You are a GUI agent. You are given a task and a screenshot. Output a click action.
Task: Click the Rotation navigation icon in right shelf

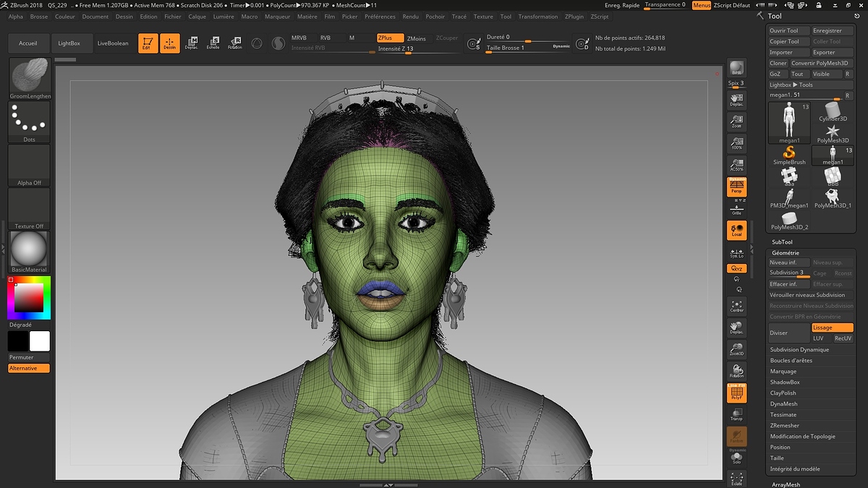click(x=736, y=372)
